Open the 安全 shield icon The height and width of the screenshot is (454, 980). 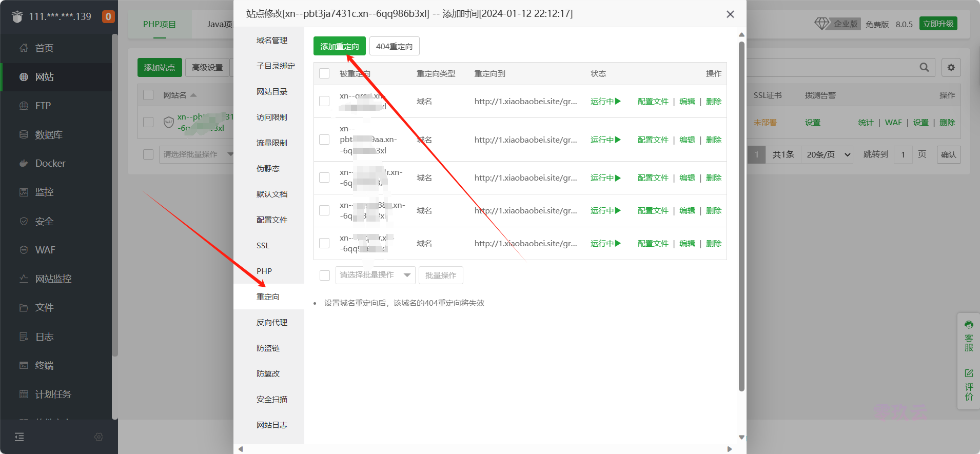click(24, 221)
